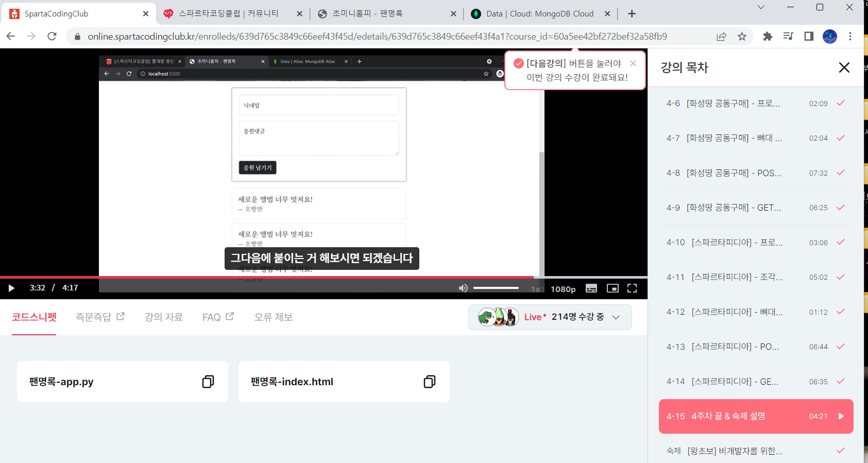Go back in browser history
This screenshot has height=463, width=868.
click(x=11, y=36)
